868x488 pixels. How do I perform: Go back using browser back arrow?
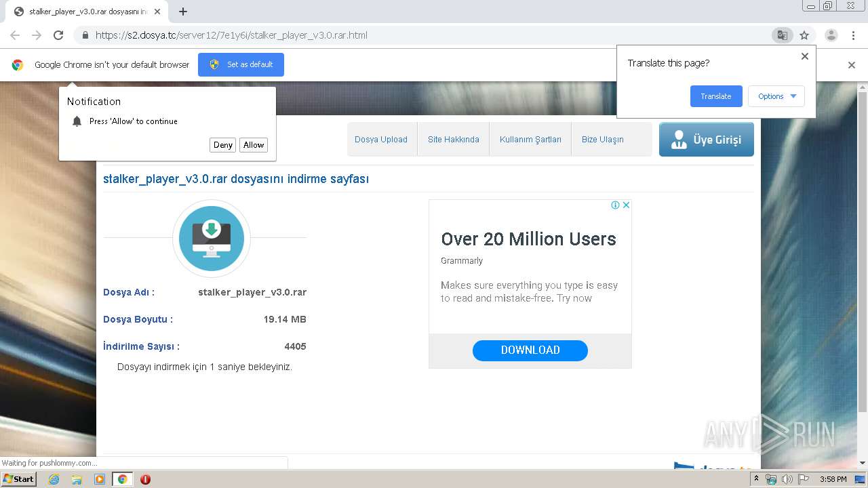click(x=15, y=35)
